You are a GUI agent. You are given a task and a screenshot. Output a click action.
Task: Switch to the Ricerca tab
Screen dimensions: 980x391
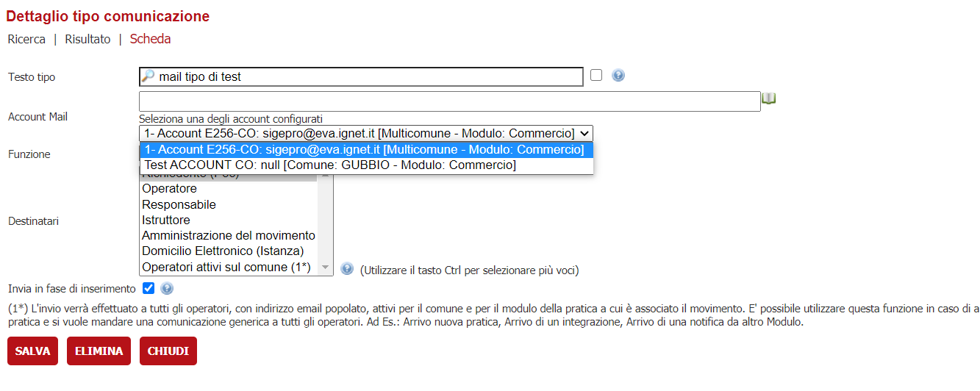26,39
